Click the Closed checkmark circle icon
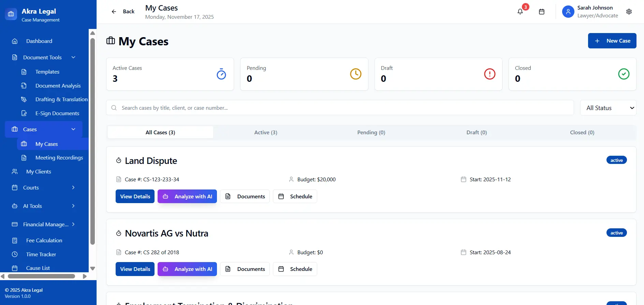This screenshot has height=305, width=644. 624,74
